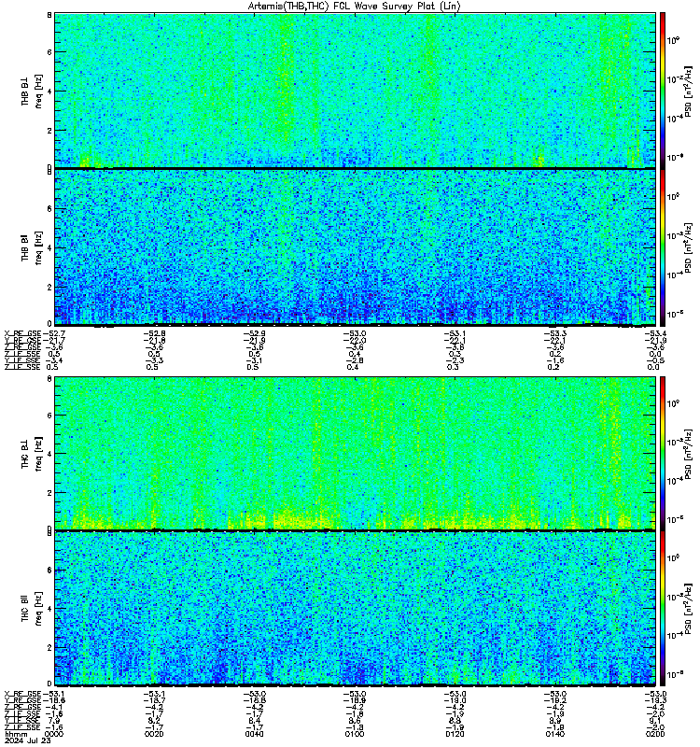Click the value -52.7 in the THB position table

pos(54,333)
